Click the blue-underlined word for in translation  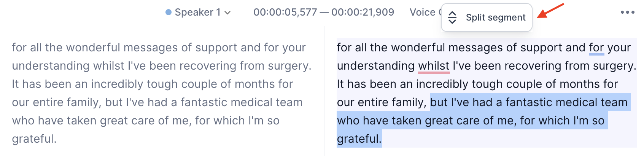596,48
